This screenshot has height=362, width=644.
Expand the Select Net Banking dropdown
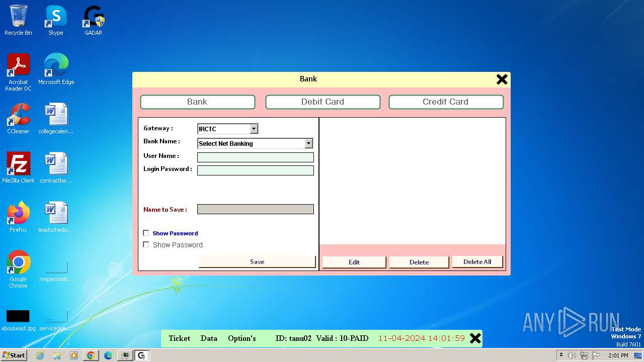pyautogui.click(x=308, y=143)
